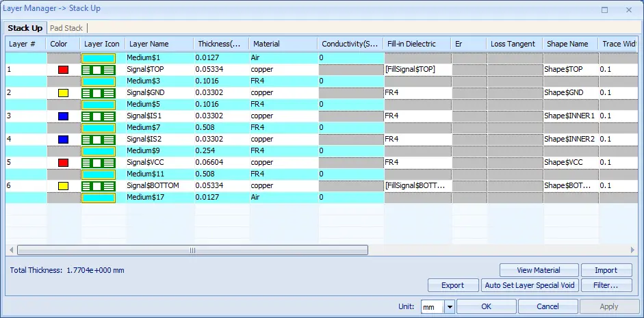
Task: Click Auto Set Layer Special Void
Action: coord(530,285)
